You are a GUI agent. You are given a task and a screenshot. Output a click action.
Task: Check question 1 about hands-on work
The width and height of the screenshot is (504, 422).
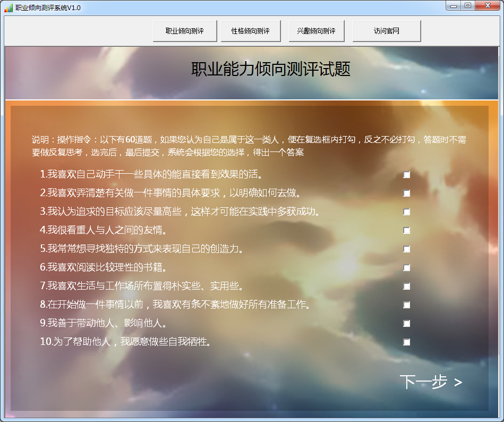pyautogui.click(x=407, y=175)
